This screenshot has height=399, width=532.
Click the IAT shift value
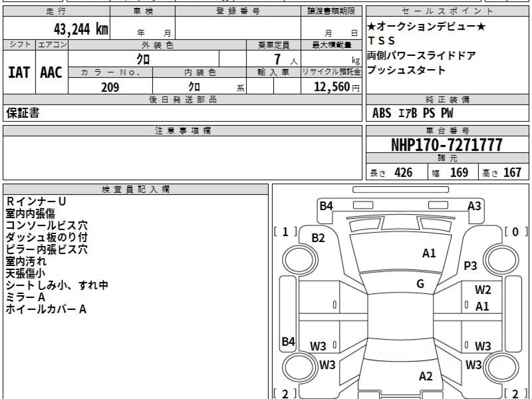(x=19, y=72)
